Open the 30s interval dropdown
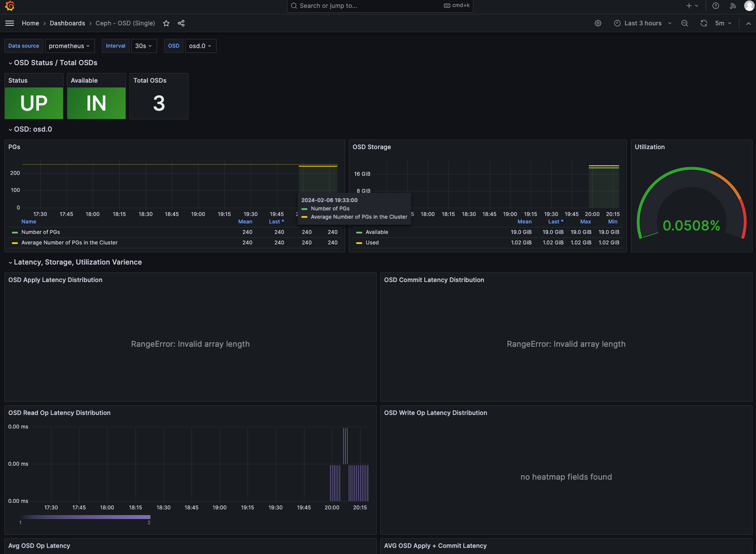The image size is (756, 554). [143, 46]
